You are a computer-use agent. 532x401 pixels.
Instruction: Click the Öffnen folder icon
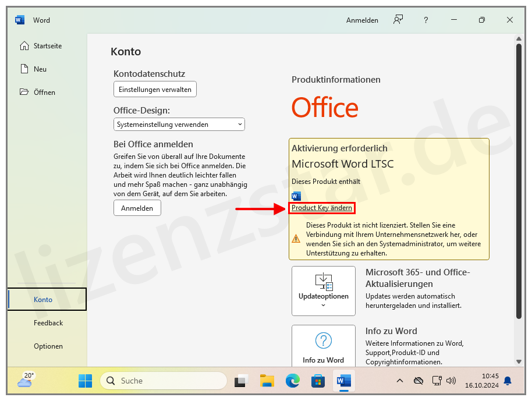click(24, 92)
